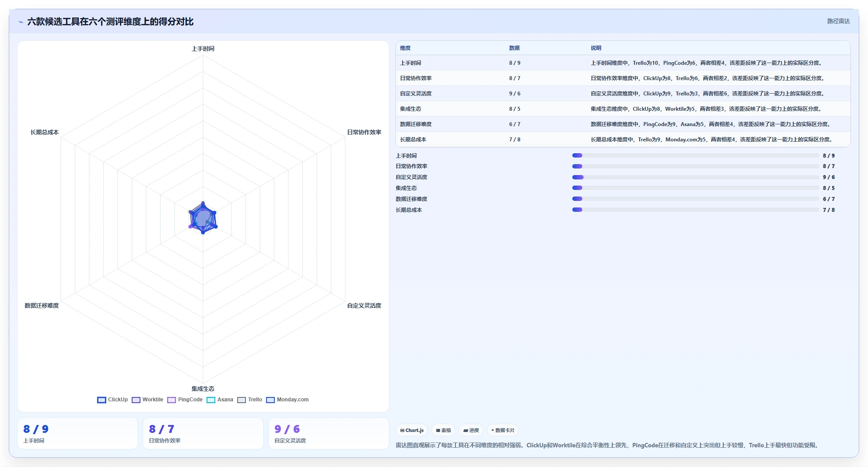Click the 集成生态 label in the progress list
This screenshot has height=467, width=868.
point(406,188)
